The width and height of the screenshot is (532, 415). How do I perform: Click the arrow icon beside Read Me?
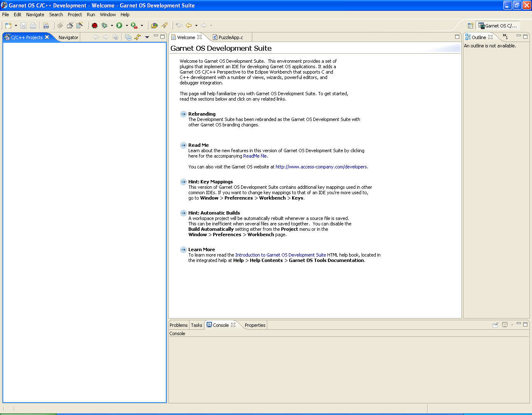183,146
